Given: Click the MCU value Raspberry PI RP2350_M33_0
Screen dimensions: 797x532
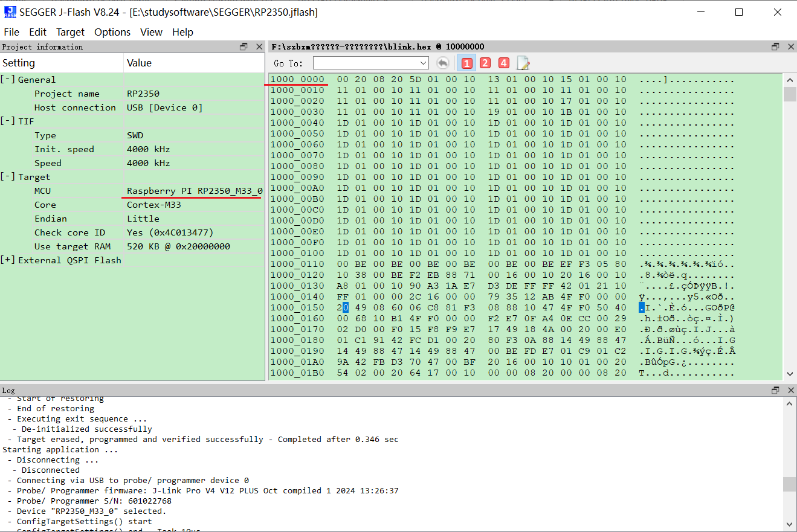Looking at the screenshot, I should tap(194, 191).
